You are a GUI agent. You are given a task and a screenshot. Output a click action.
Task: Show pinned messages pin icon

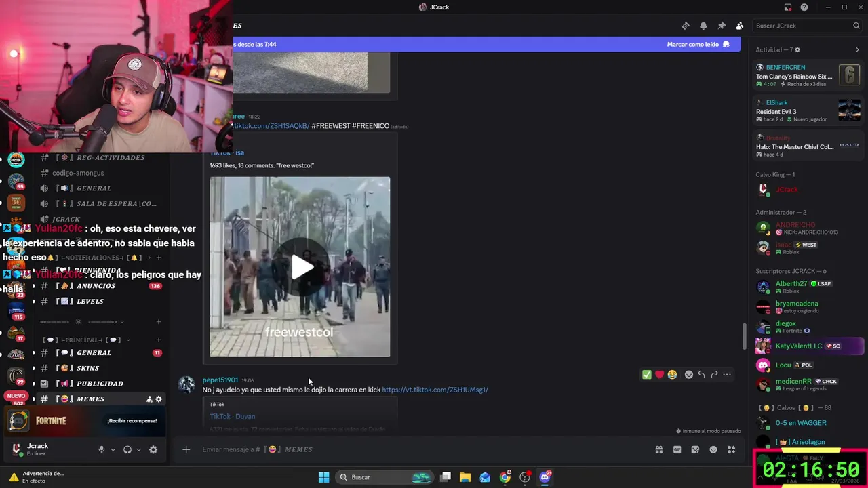pos(722,26)
